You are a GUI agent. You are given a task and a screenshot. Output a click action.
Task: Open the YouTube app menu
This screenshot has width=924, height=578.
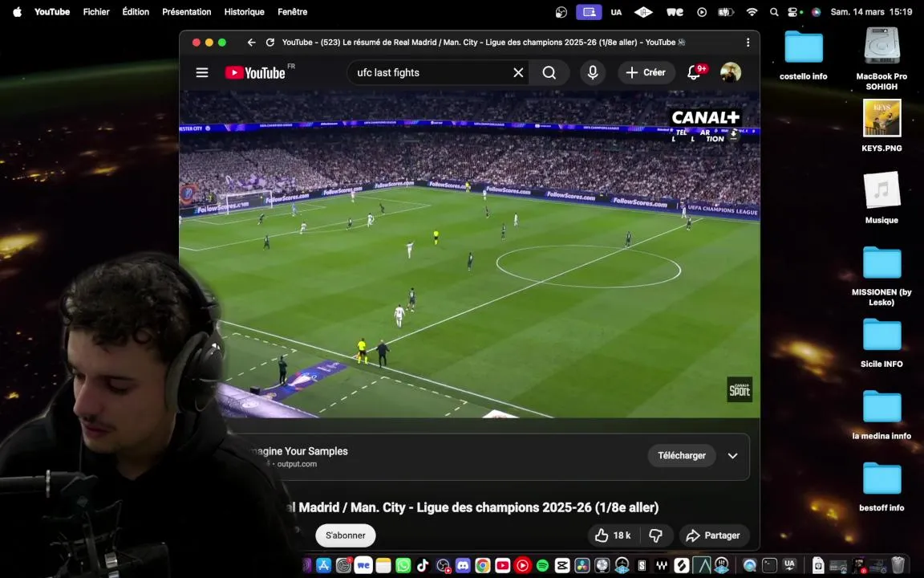pos(52,12)
